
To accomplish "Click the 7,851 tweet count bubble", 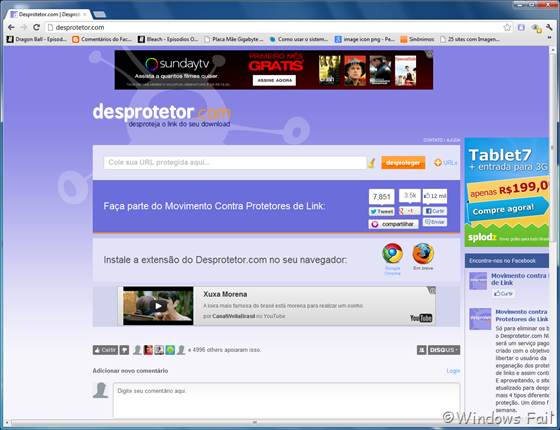I will [x=381, y=196].
